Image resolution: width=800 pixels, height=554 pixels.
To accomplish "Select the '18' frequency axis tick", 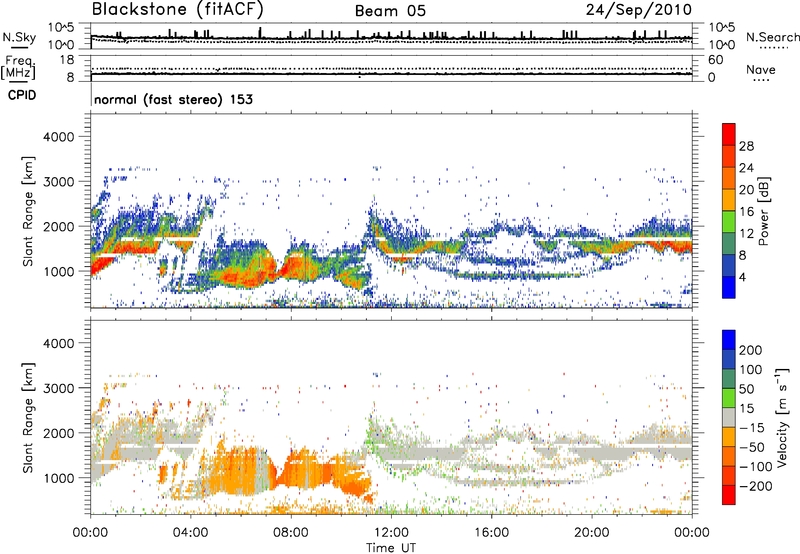I will [x=67, y=60].
